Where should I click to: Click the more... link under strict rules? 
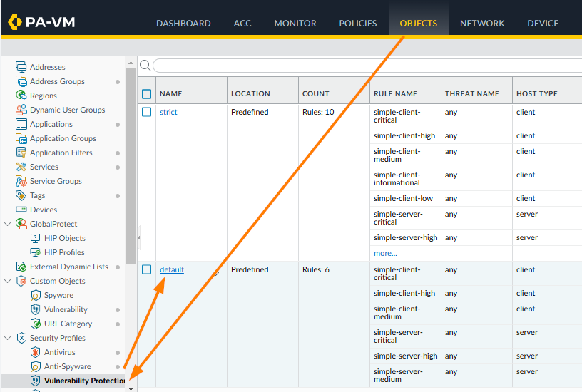coord(385,253)
